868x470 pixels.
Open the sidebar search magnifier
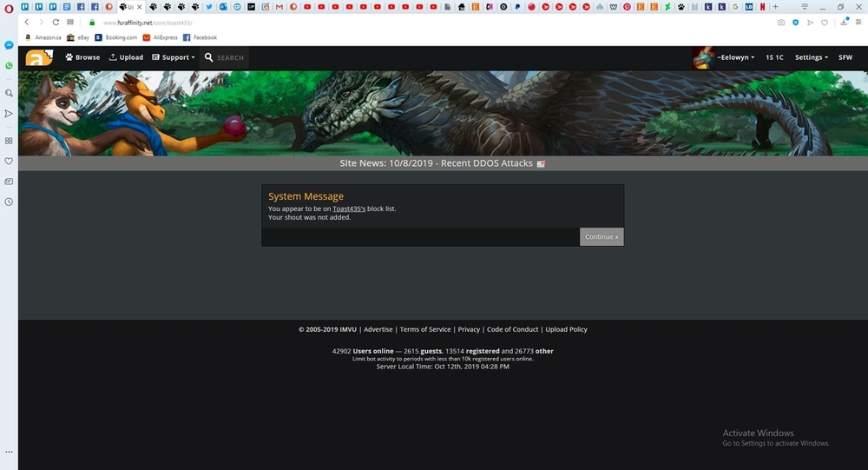click(9, 93)
